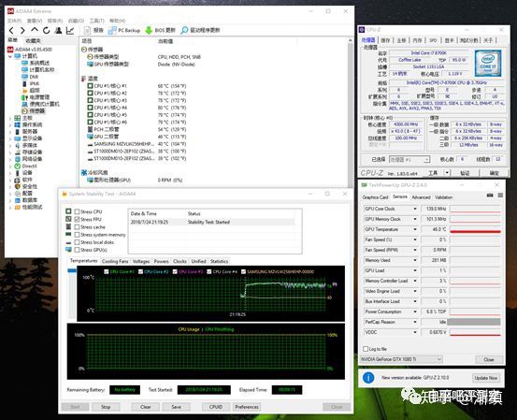Open the Graphics Card tab in GPU-Z
The width and height of the screenshot is (517, 420).
375,197
